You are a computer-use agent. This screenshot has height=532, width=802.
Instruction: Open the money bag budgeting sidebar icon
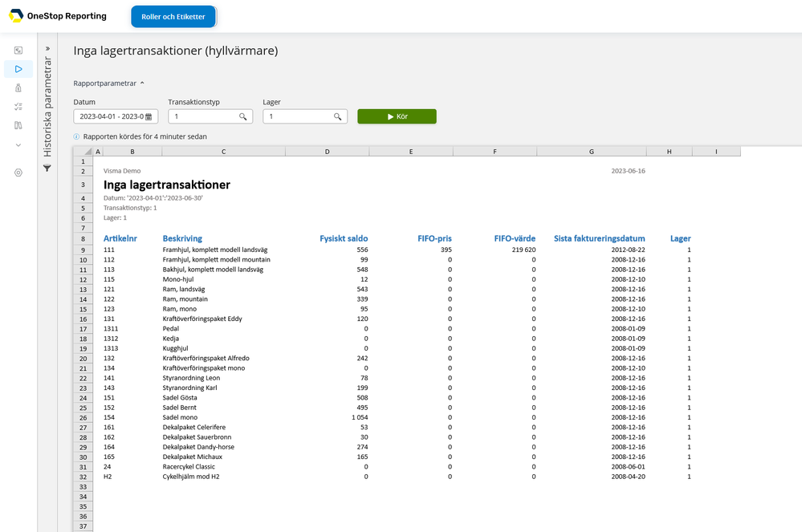[x=18, y=88]
